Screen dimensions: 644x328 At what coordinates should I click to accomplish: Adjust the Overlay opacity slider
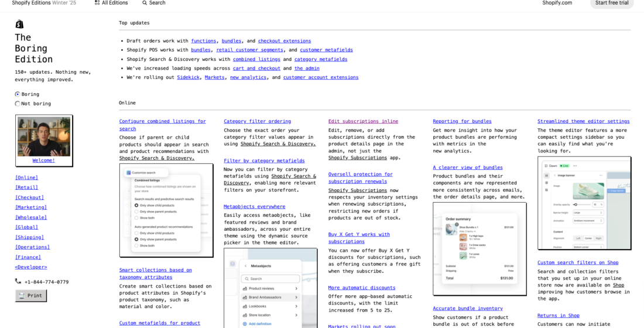(x=583, y=204)
